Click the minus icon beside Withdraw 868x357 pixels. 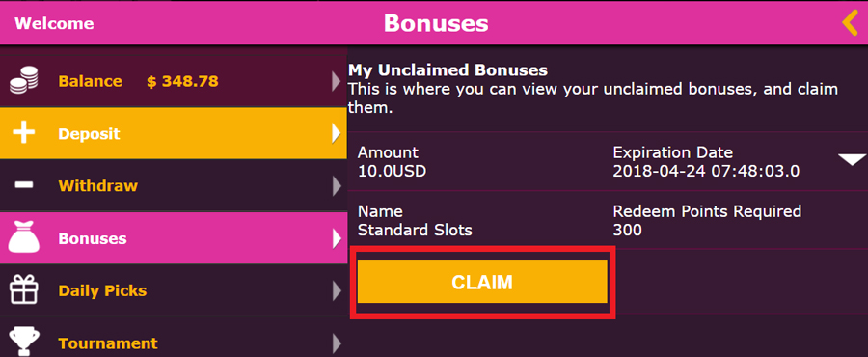pos(24,185)
